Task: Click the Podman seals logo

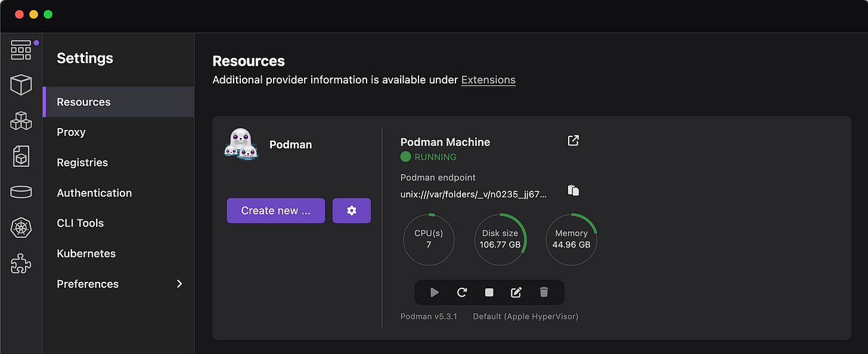Action: [x=241, y=144]
